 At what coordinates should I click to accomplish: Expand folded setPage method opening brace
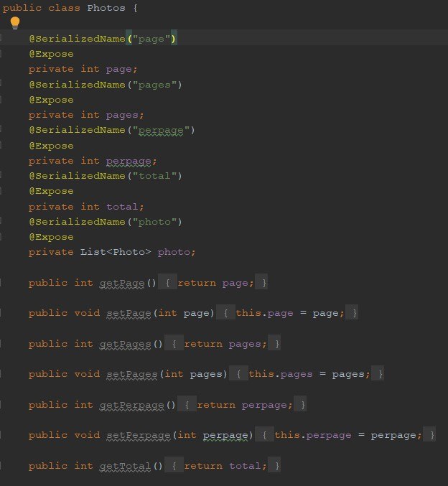pyautogui.click(x=225, y=312)
